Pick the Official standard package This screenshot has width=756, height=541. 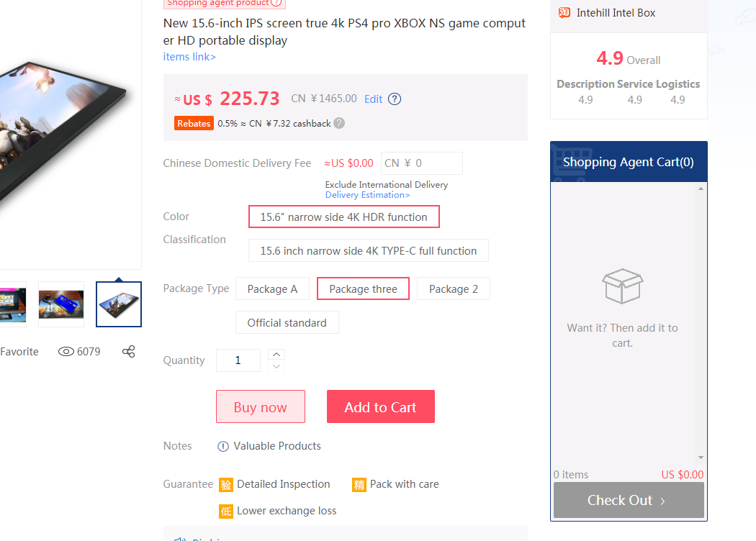point(287,323)
